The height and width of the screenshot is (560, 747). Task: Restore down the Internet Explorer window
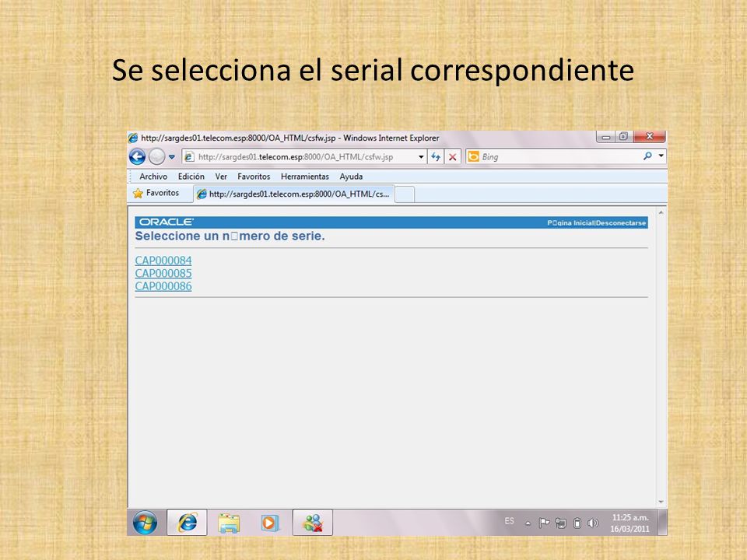pos(623,137)
